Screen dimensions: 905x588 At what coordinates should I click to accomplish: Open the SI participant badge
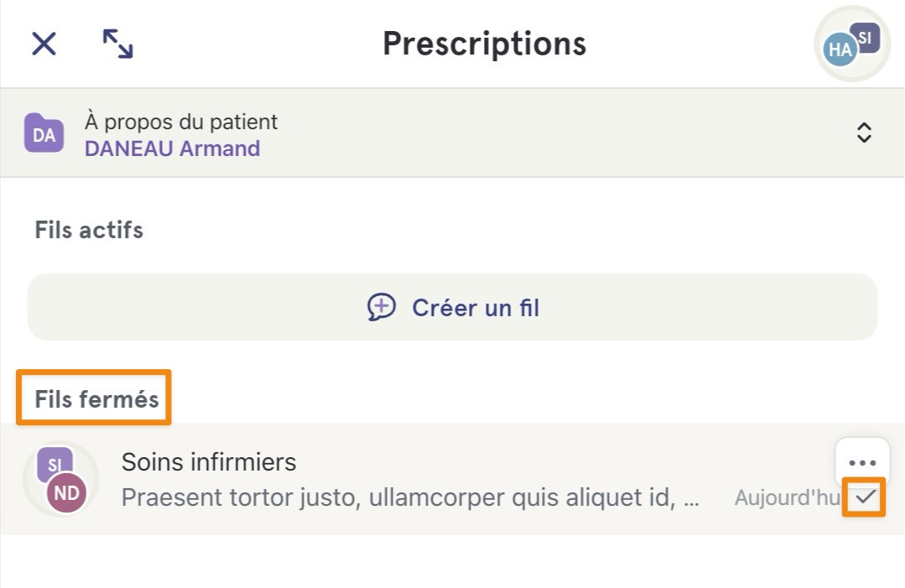coord(865,38)
